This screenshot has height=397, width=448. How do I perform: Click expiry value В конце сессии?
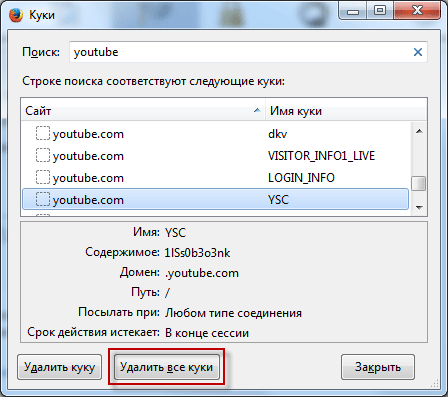pos(207,333)
